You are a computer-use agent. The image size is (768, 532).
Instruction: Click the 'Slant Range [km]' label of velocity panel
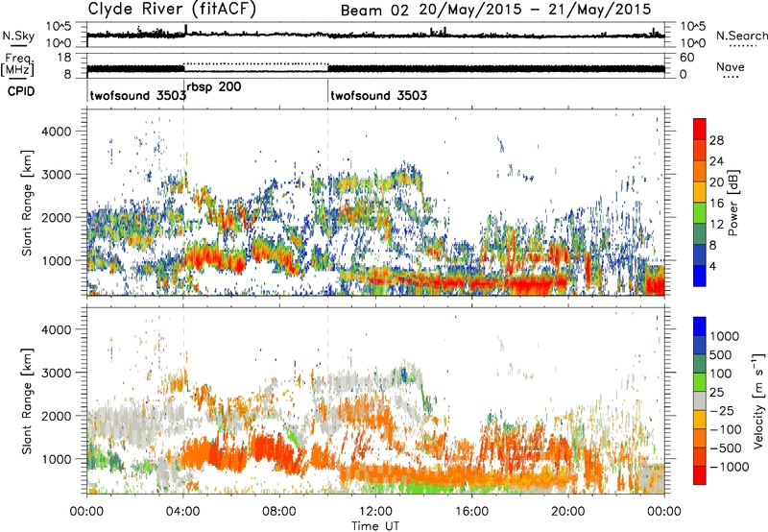point(27,400)
